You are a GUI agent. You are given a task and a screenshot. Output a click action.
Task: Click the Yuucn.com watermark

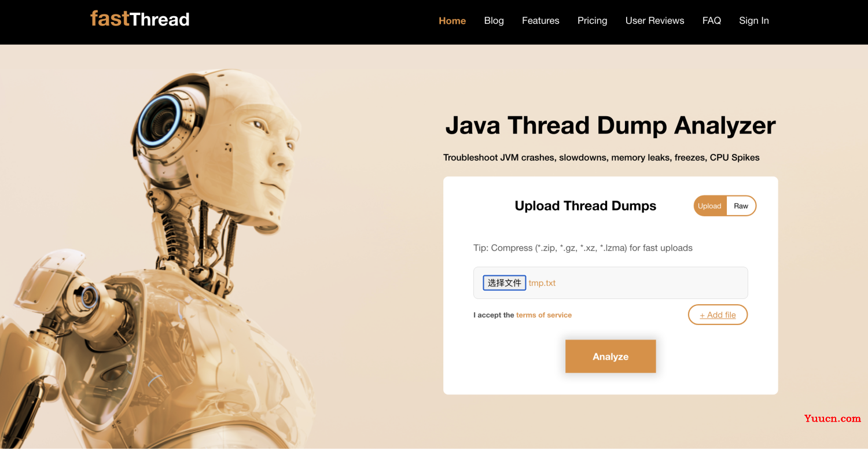point(832,418)
